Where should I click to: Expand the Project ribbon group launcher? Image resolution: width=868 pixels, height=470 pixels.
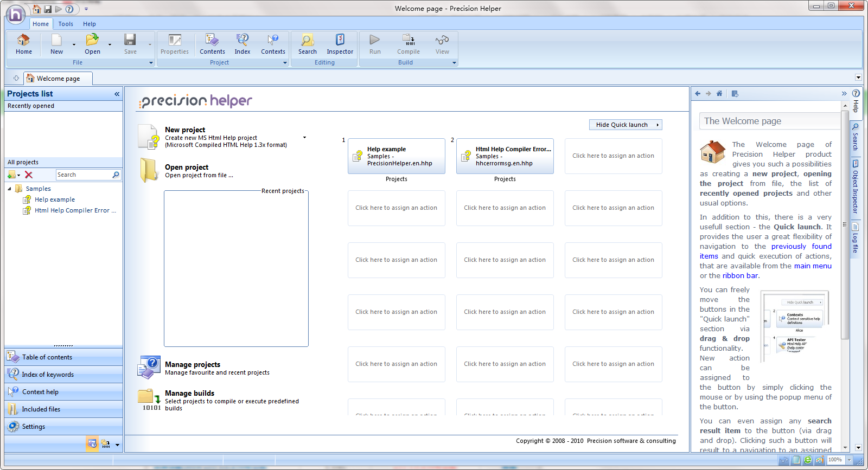tap(285, 63)
